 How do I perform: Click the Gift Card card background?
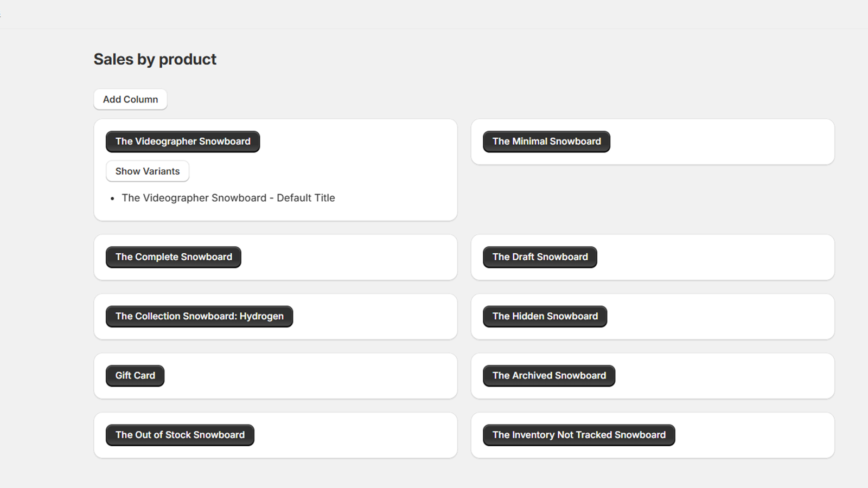(309, 376)
